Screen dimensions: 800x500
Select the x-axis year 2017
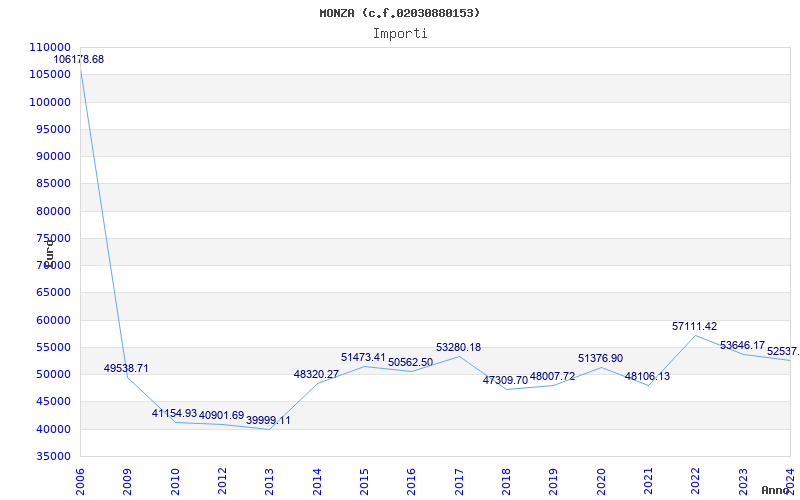(459, 482)
